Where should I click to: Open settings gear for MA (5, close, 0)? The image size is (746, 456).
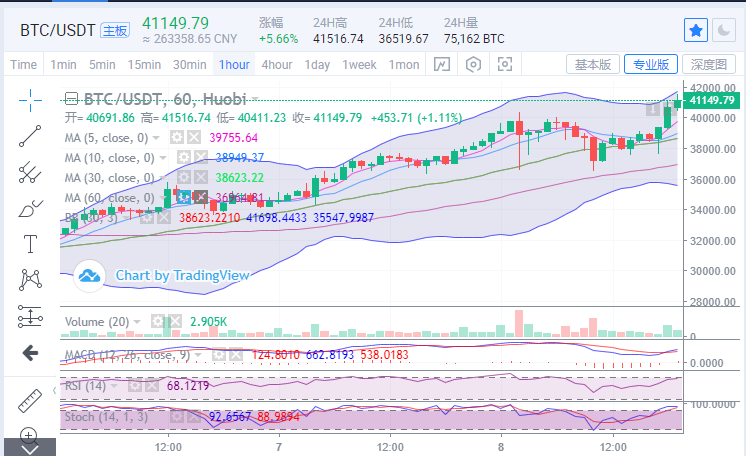177,138
